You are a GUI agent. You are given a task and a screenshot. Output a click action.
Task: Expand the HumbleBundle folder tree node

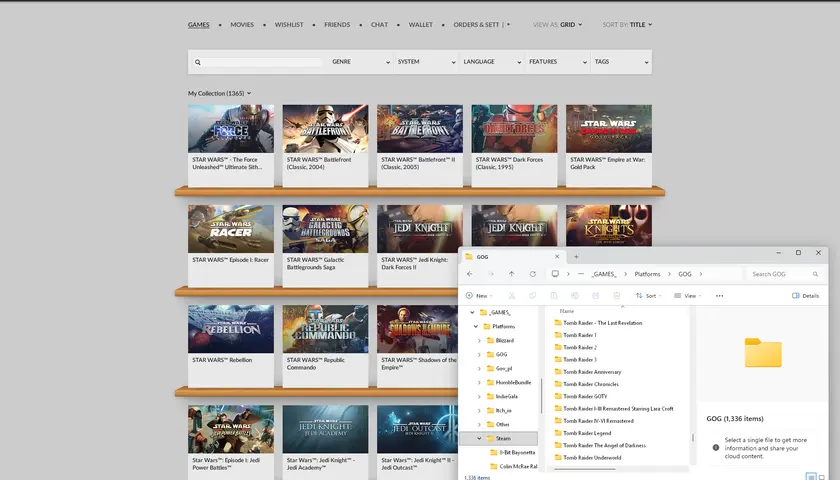479,382
